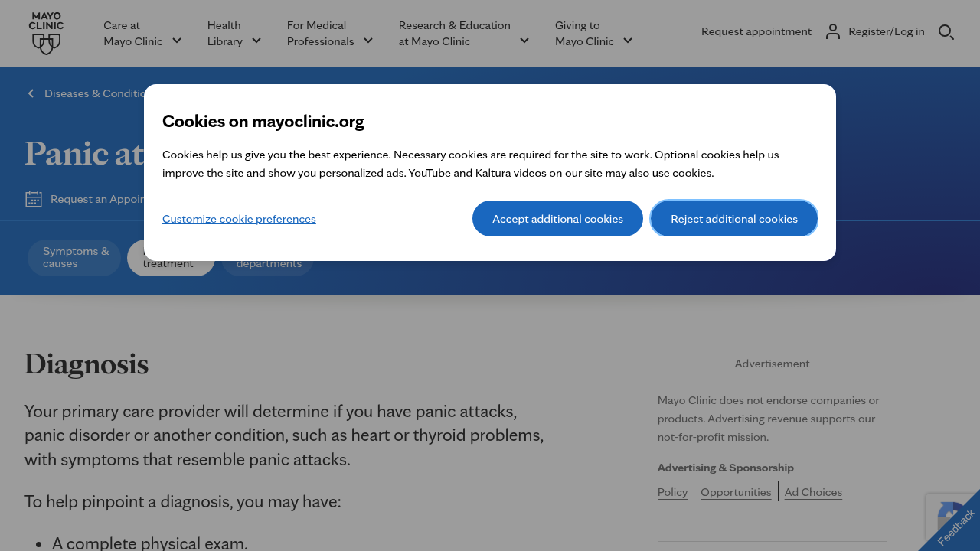Image resolution: width=980 pixels, height=551 pixels.
Task: Open the Opportunities link
Action: click(736, 492)
